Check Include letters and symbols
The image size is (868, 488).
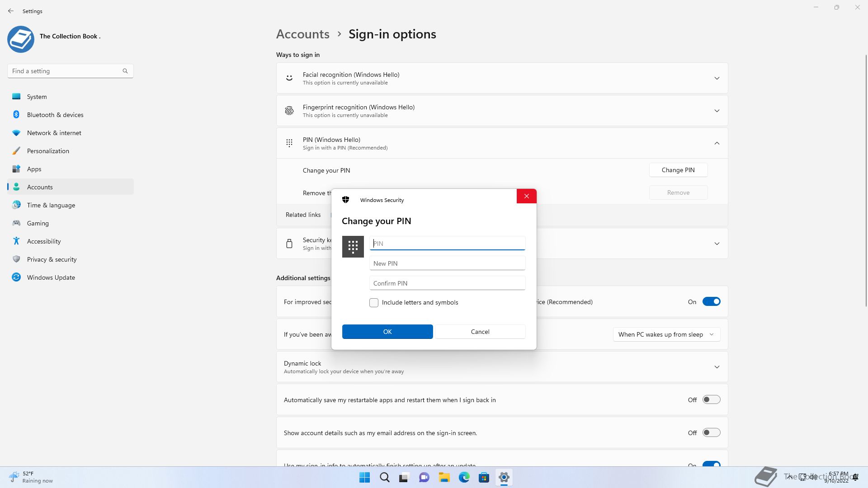click(374, 302)
